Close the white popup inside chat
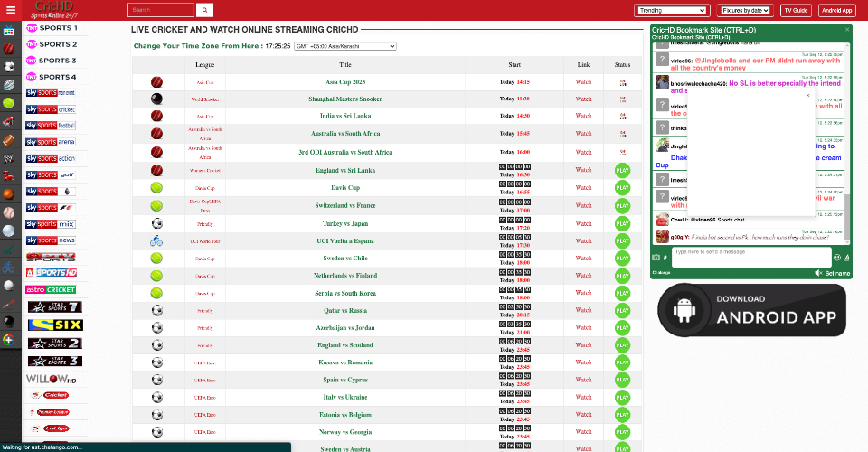Viewport: 868px width, 452px height. point(807,95)
